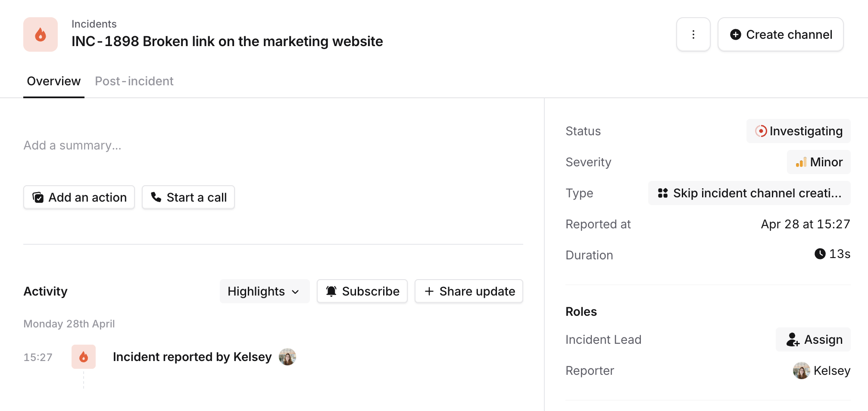The width and height of the screenshot is (868, 411).
Task: Open the incident Type selector
Action: pos(749,193)
